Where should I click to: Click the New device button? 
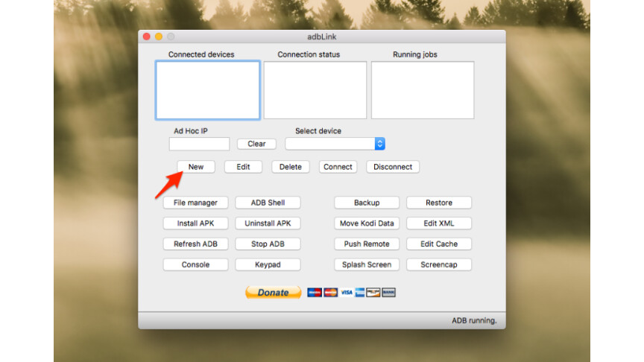pyautogui.click(x=196, y=167)
